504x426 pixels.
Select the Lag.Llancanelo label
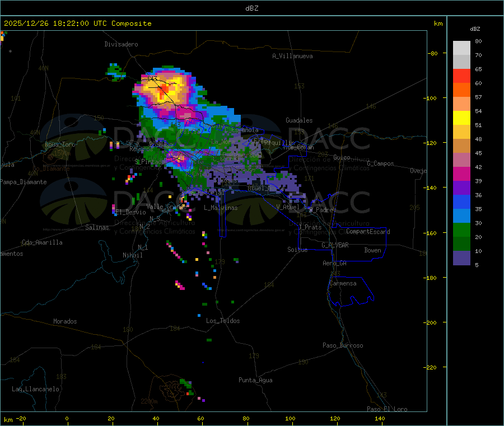point(35,389)
